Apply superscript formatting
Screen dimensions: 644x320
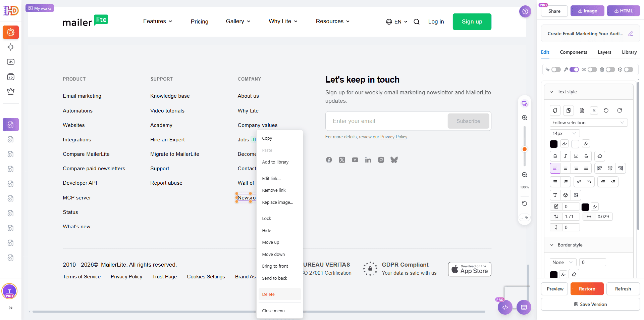[x=579, y=182]
